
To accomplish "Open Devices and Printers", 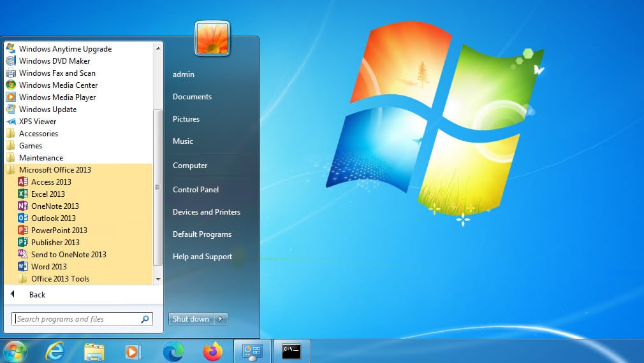I will point(207,212).
